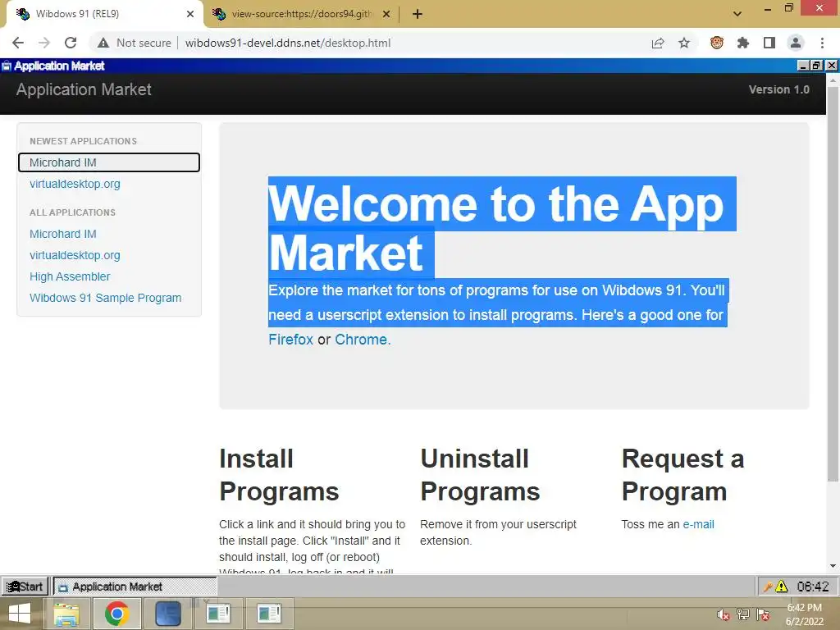This screenshot has height=630, width=840.
Task: Open the second document-window app in taskbar
Action: pyautogui.click(x=269, y=614)
